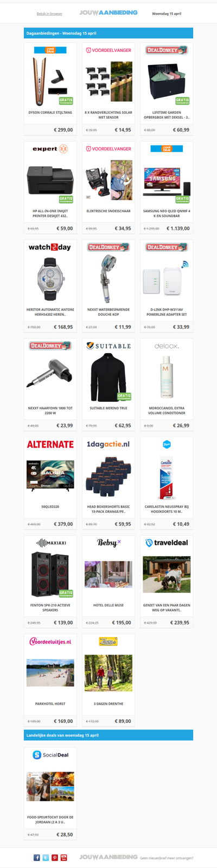217x868 pixels.
Task: Click the Heritor automatic watch image
Action: click(50, 278)
